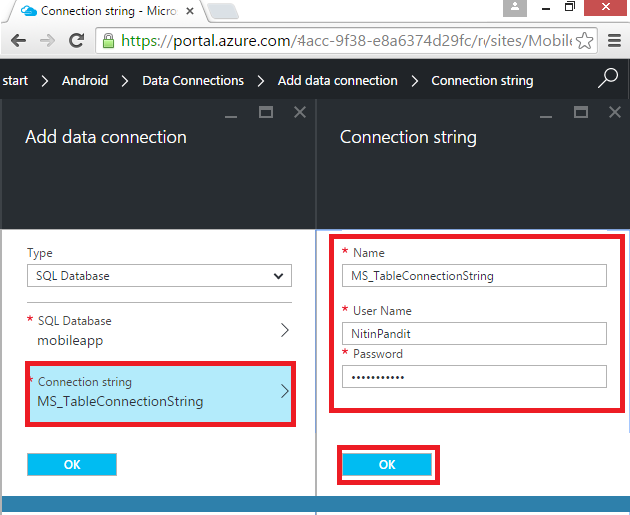This screenshot has height=515, width=630.
Task: Navigate to the Android breadcrumb
Action: (85, 80)
